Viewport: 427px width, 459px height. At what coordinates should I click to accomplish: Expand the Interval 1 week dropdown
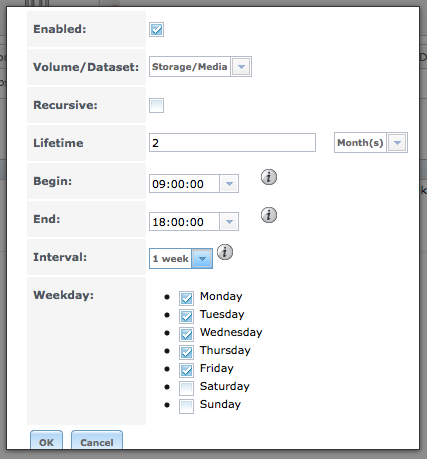[202, 258]
